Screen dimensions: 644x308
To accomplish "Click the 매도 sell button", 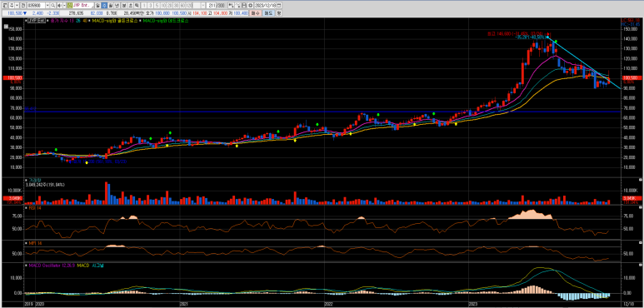I will point(268,13).
